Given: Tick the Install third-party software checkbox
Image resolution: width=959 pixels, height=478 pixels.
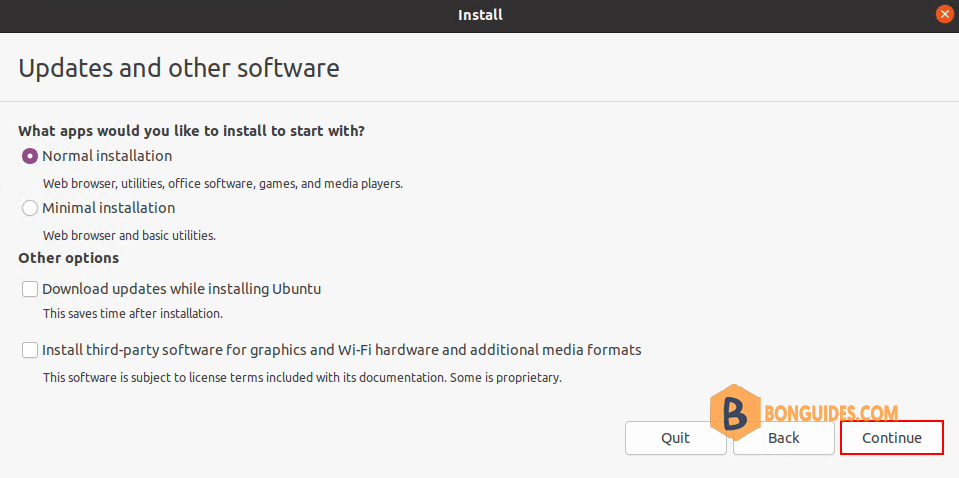Looking at the screenshot, I should [29, 350].
